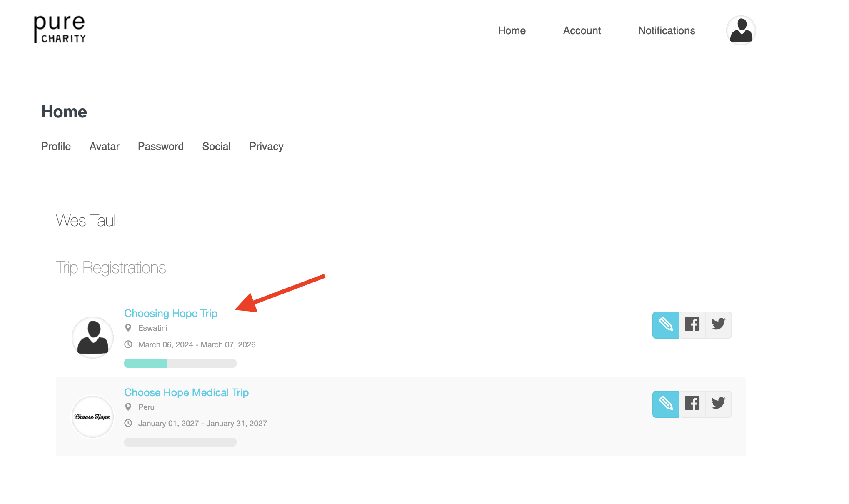Open Notifications in top navigation
The width and height of the screenshot is (849, 504).
(x=667, y=30)
